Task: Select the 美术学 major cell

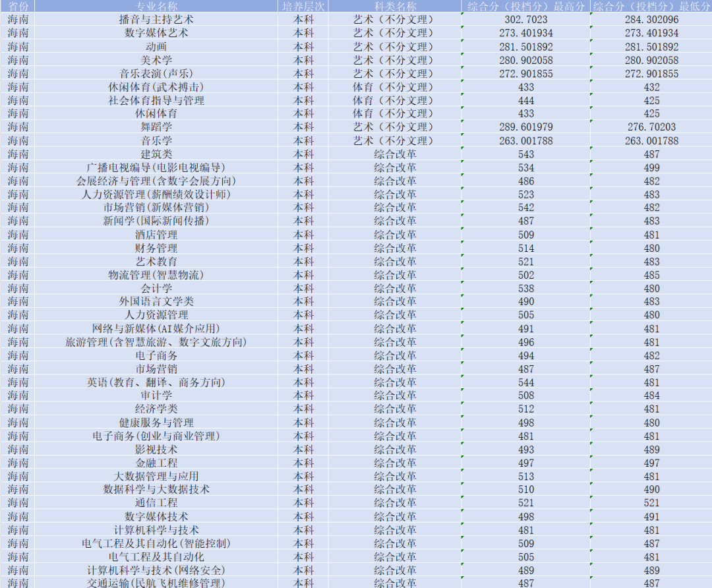Action: pos(156,60)
